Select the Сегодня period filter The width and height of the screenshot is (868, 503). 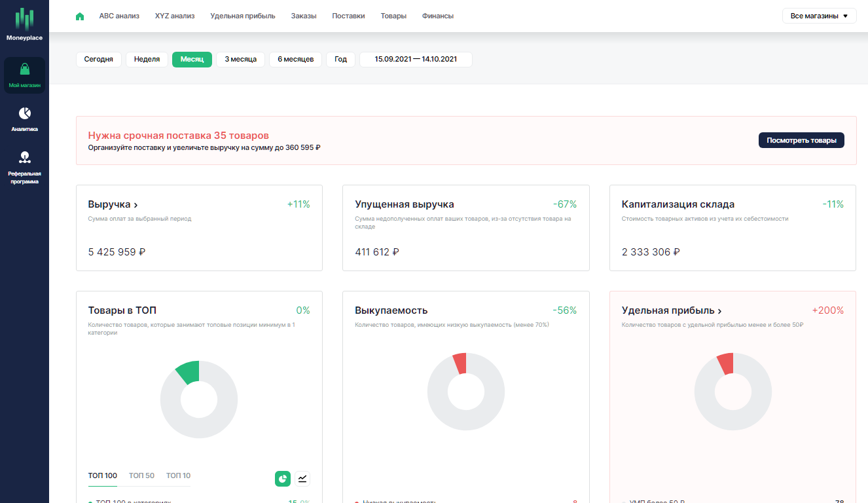coord(98,60)
